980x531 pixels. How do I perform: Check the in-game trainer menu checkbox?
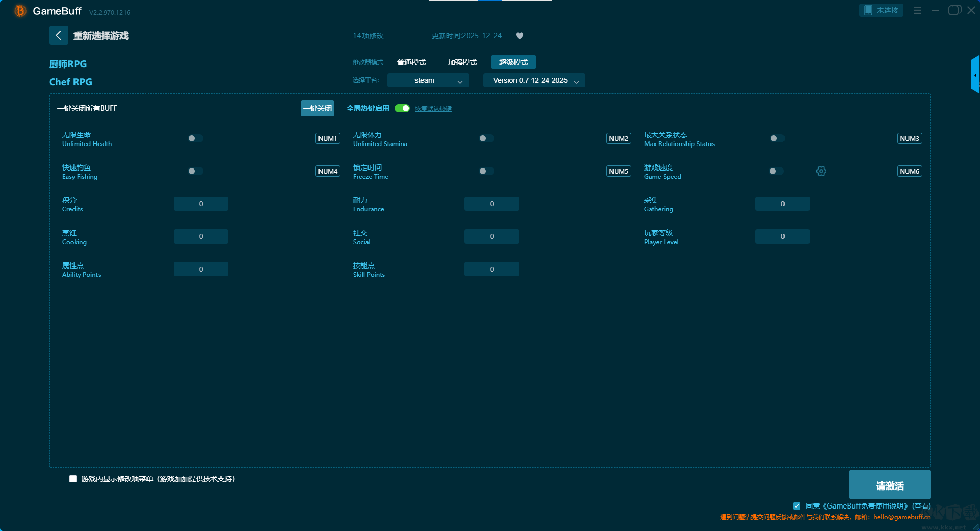pos(73,479)
